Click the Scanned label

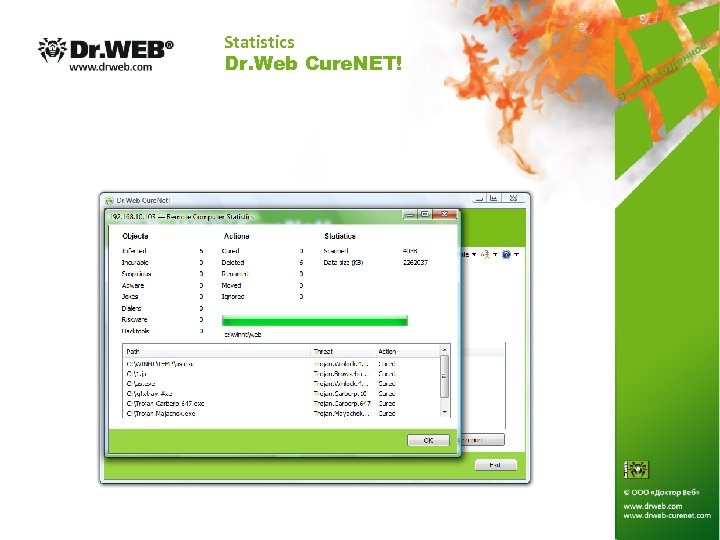[x=336, y=251]
